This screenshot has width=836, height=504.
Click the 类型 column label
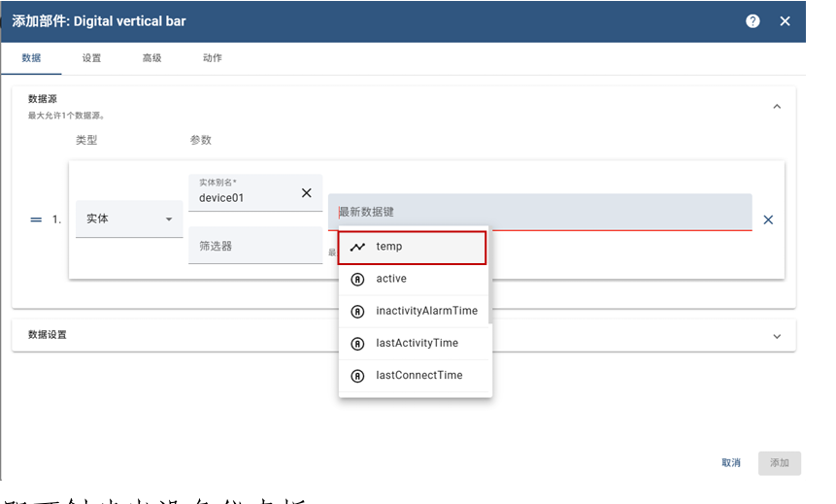point(86,140)
